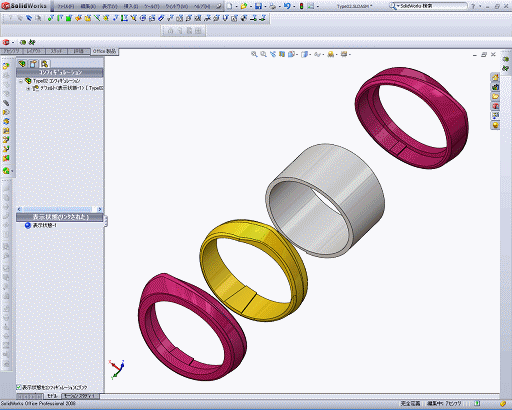Open the FeatureManager design tree tab icon

pyautogui.click(x=22, y=64)
